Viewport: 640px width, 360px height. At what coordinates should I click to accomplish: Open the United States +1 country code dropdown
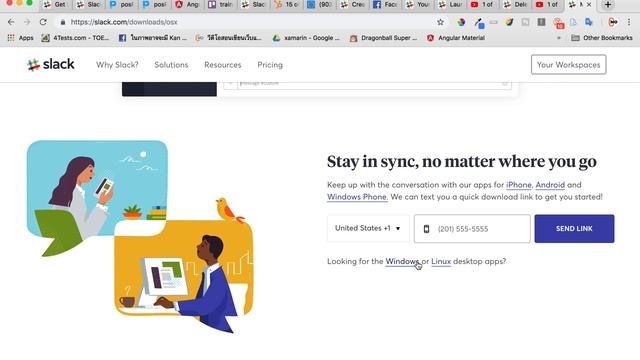[x=368, y=228]
